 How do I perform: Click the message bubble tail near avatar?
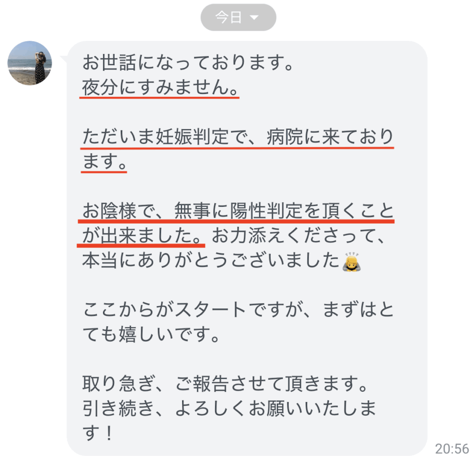tap(64, 59)
